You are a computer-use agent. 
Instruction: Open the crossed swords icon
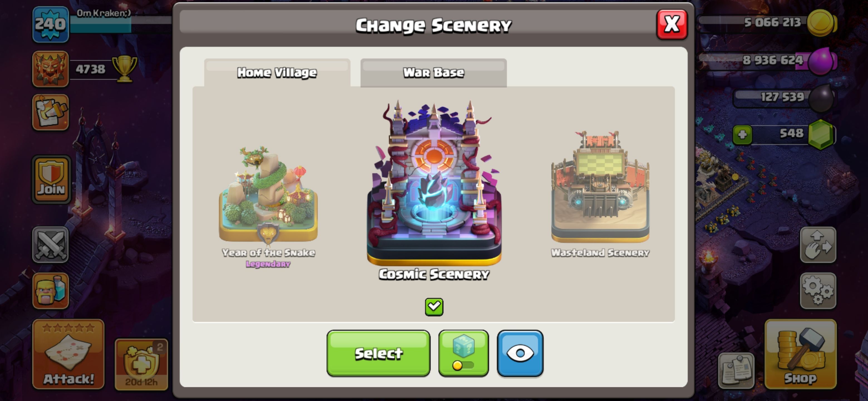(51, 244)
